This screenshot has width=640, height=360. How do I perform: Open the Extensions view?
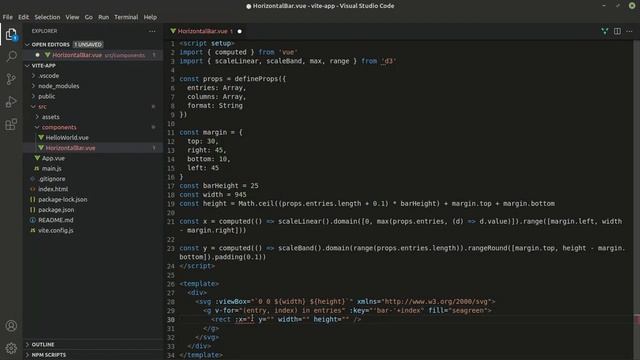pos(11,124)
